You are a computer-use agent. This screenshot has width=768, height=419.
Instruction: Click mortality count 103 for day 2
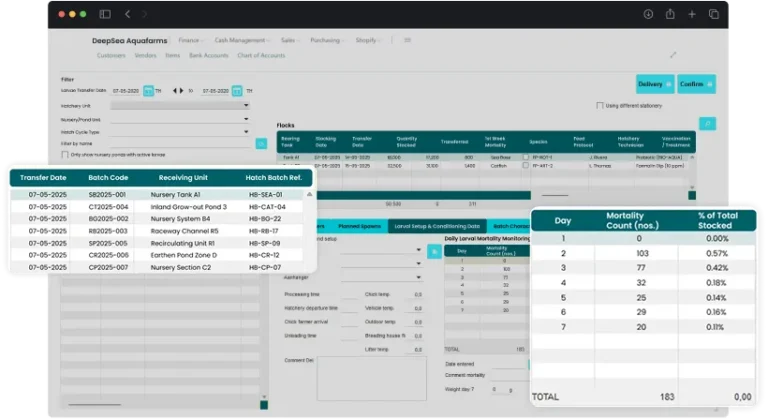click(642, 253)
